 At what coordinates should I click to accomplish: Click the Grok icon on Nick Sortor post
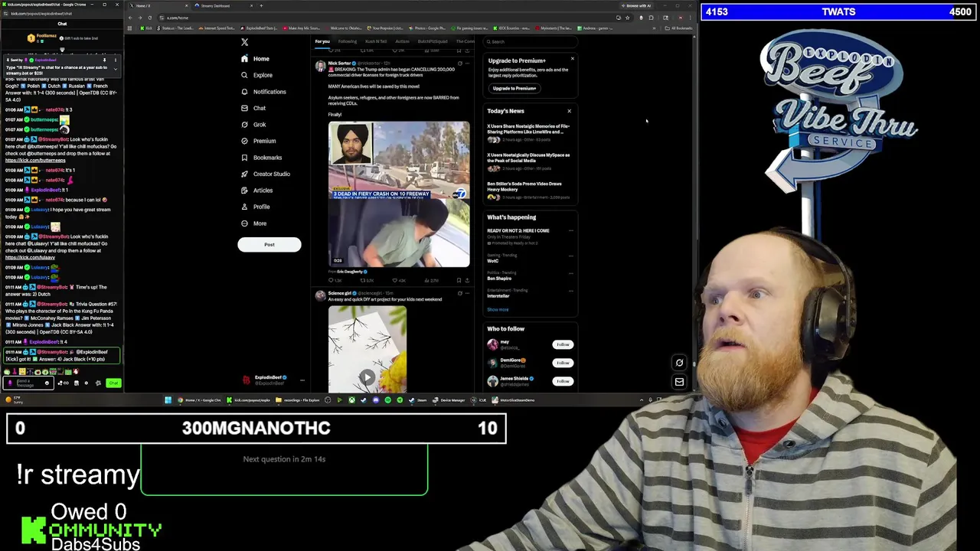pyautogui.click(x=459, y=63)
